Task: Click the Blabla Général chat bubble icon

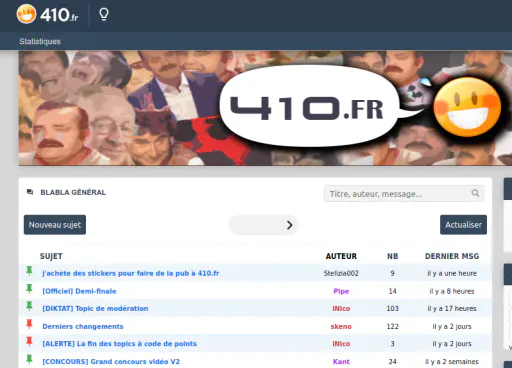Action: coord(30,192)
